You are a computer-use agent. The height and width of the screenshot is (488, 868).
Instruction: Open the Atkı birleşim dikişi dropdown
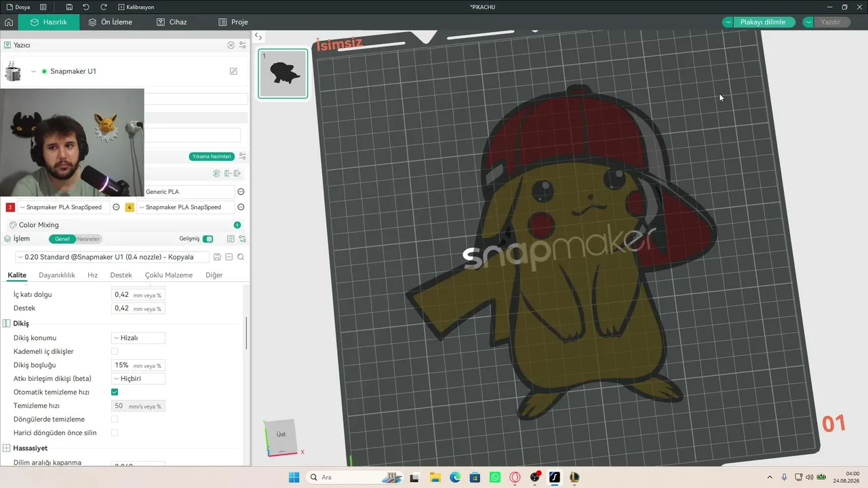click(138, 378)
